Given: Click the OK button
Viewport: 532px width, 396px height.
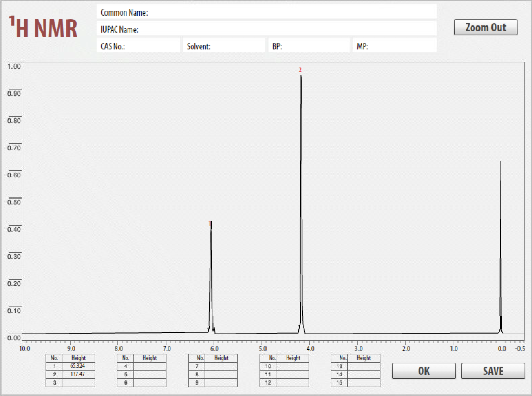Looking at the screenshot, I should pos(423,371).
